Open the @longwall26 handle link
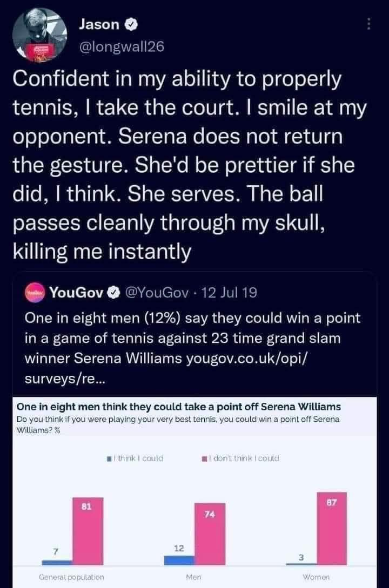The image size is (389, 588). point(122,46)
